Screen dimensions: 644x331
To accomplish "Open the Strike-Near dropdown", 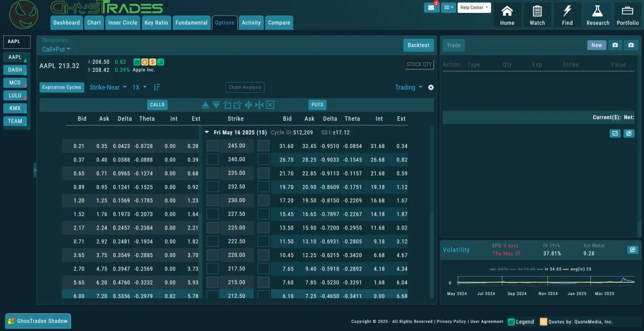I will tap(108, 87).
